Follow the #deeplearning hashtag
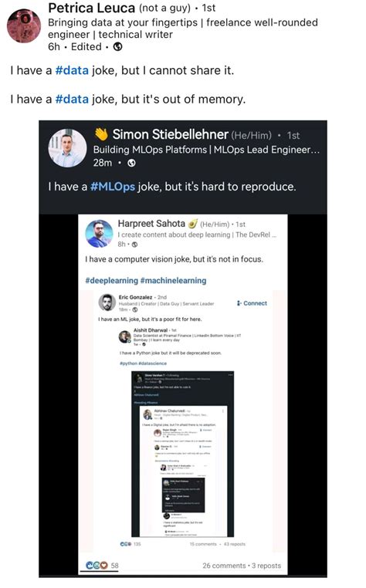Viewport: 366px width, 588px height. (111, 281)
